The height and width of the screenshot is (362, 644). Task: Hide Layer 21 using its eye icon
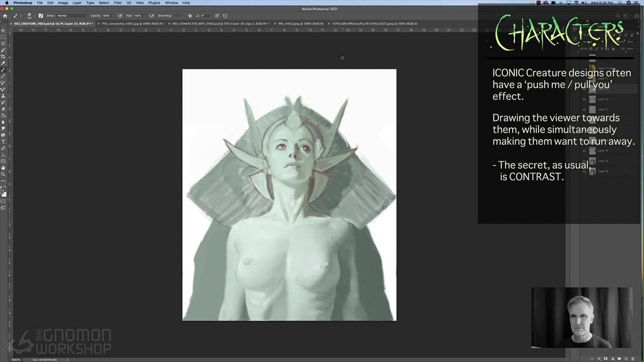584,109
